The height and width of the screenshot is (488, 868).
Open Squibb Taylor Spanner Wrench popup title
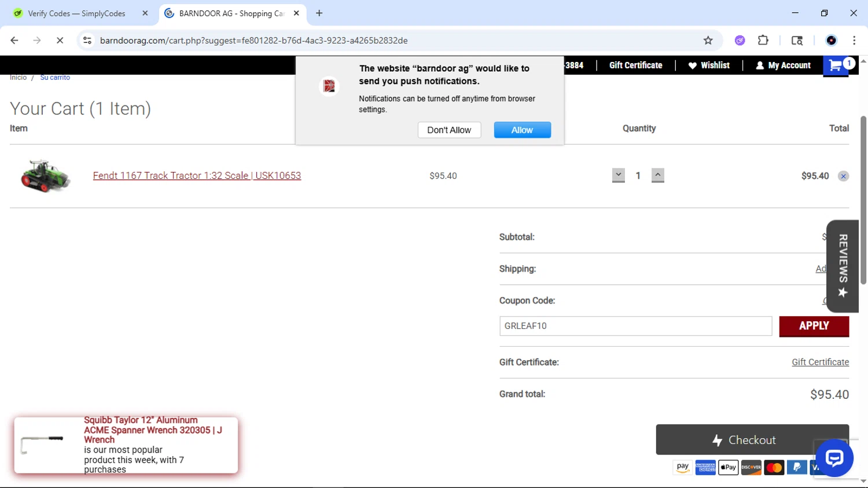(153, 430)
